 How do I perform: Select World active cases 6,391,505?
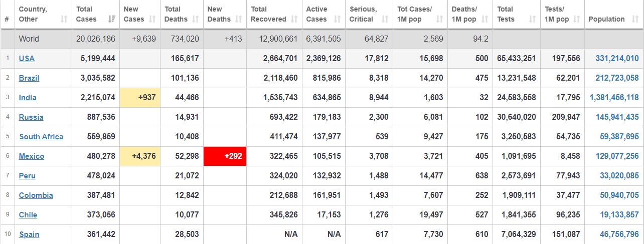coord(324,39)
